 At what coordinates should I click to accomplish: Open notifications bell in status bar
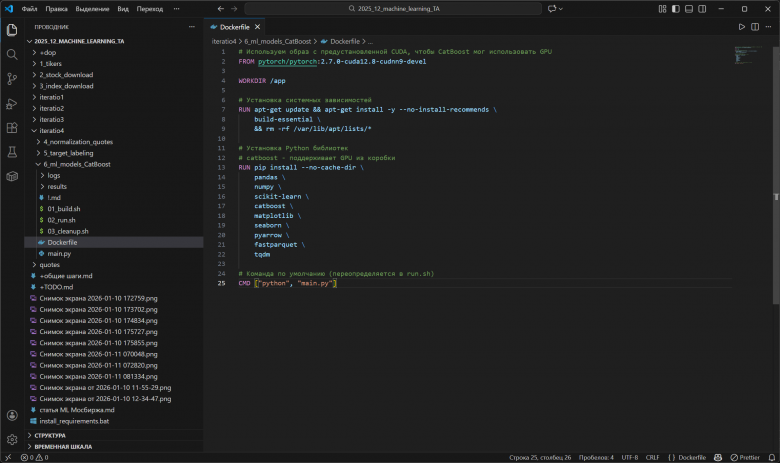click(772, 458)
